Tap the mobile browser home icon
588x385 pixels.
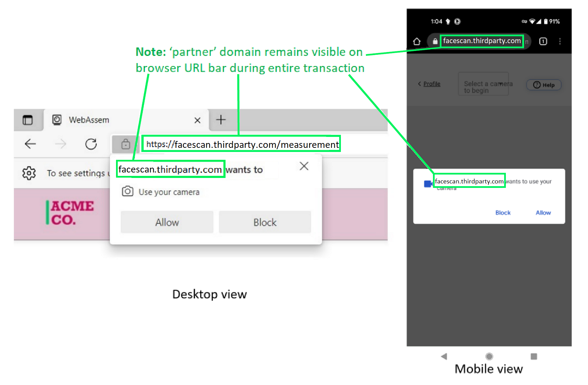[x=417, y=41]
